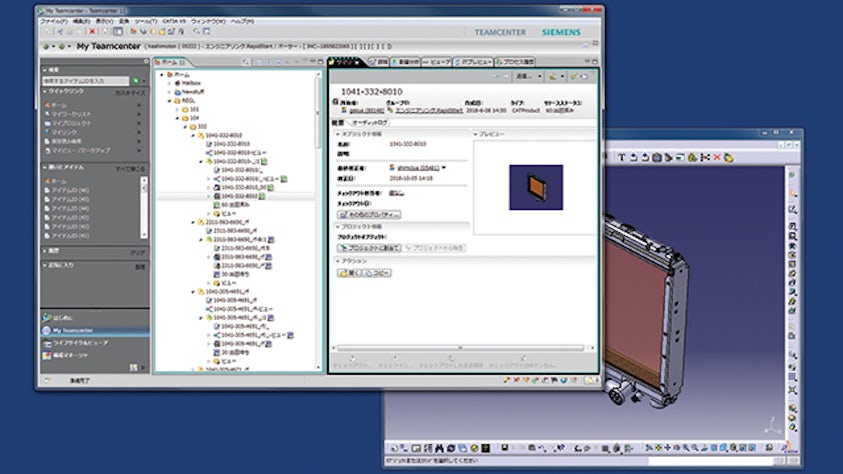Click すべて閉じる in 開いたアイテム section
The image size is (843, 474).
[x=130, y=169]
